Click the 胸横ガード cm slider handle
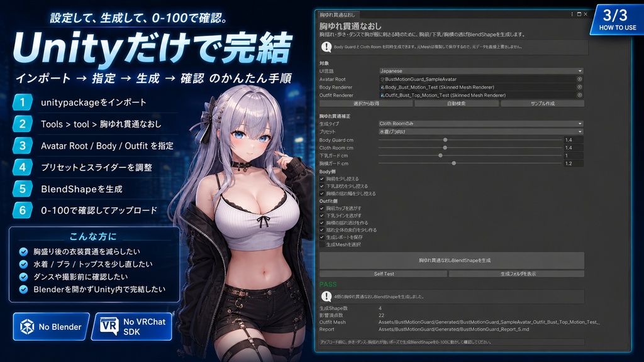Screen dimensions: 644x362 pos(454,163)
